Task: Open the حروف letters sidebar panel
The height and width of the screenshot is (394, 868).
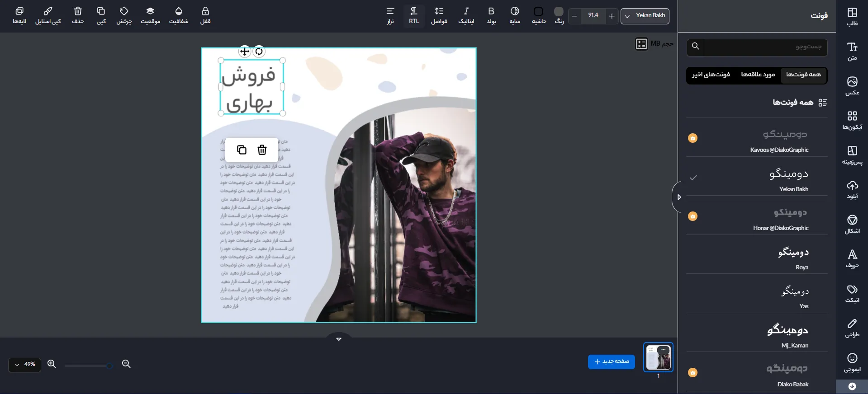Action: (852, 258)
